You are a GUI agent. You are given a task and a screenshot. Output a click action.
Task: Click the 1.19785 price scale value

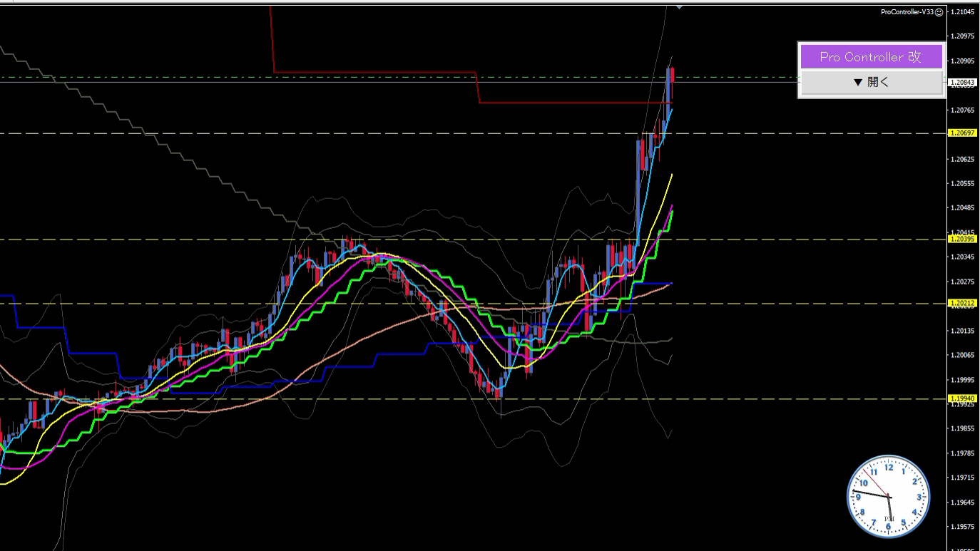964,453
